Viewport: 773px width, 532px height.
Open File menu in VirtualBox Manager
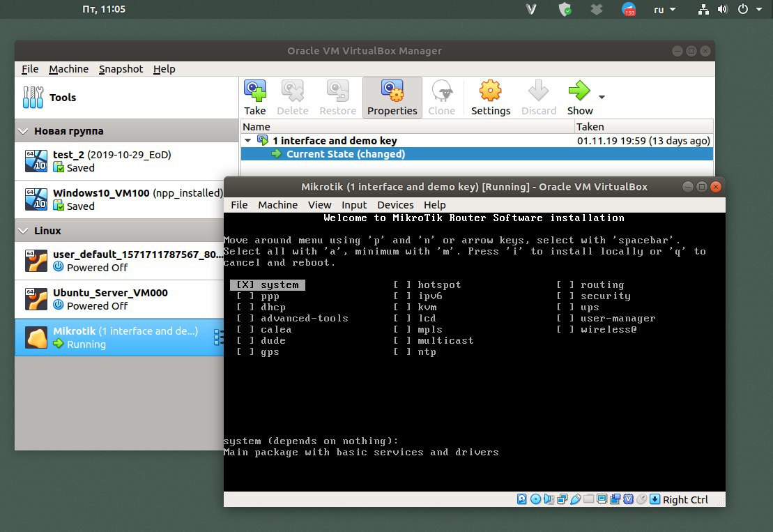click(x=30, y=69)
